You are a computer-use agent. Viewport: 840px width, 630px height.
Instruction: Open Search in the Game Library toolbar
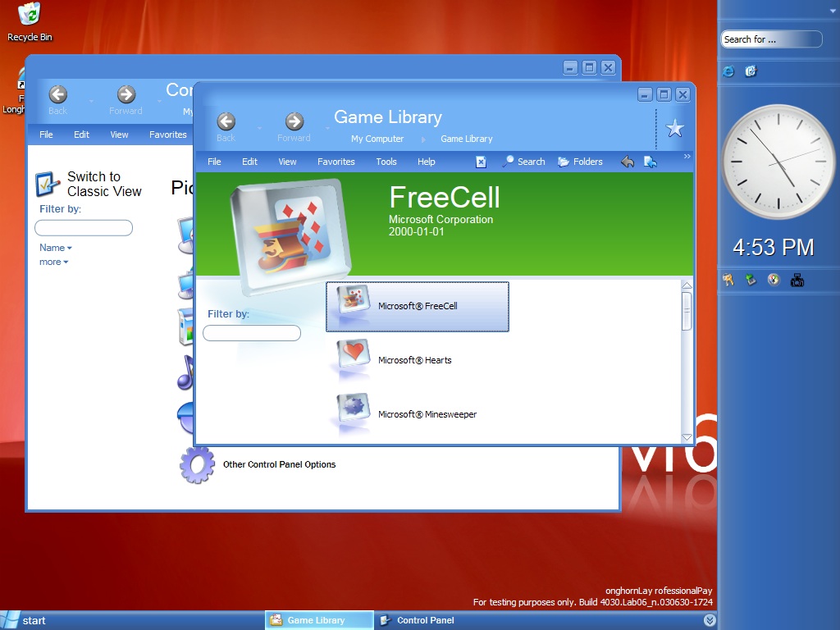coord(524,162)
